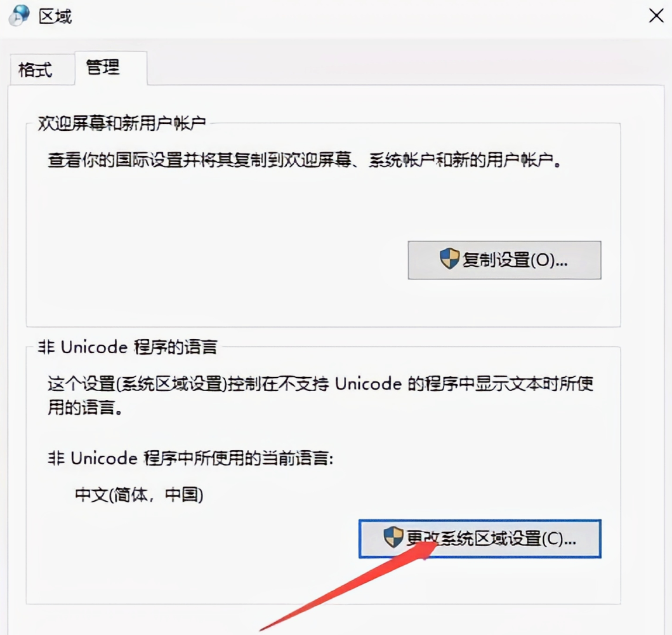
Task: Click the 非 Unicode 程序的语言 group heading
Action: coord(128,347)
